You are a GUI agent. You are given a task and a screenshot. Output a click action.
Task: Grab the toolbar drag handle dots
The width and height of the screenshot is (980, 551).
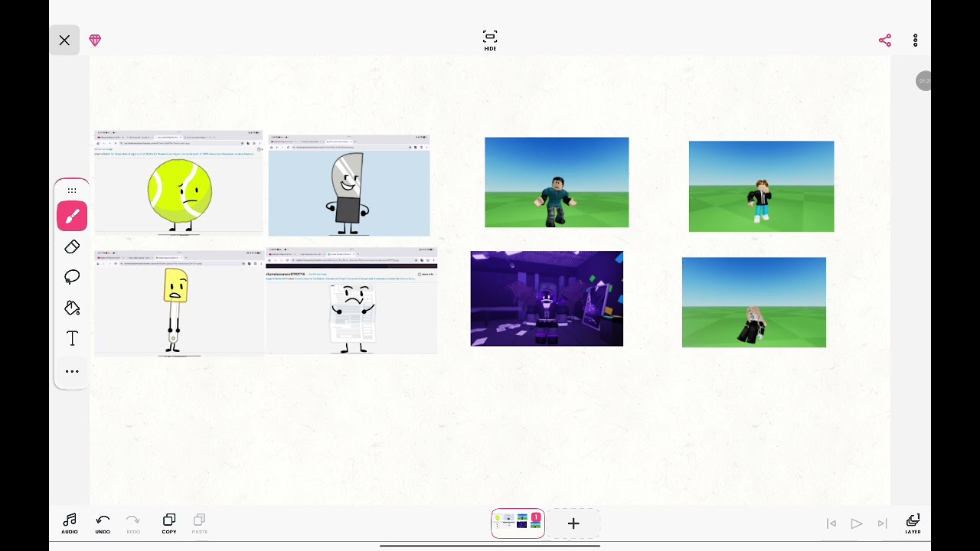pyautogui.click(x=72, y=191)
